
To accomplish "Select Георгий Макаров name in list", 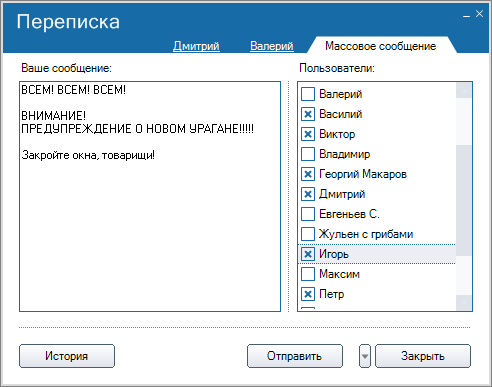I will click(363, 174).
